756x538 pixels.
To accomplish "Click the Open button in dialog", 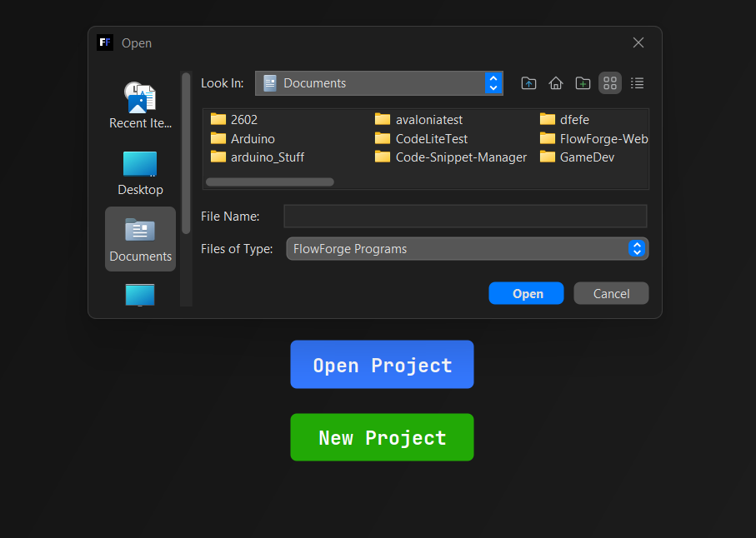I will click(526, 293).
